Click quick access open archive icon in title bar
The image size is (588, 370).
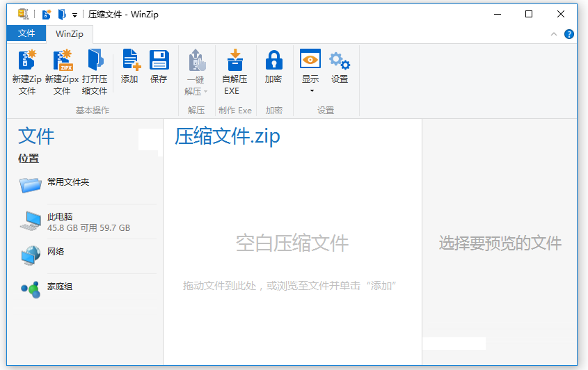(x=62, y=14)
